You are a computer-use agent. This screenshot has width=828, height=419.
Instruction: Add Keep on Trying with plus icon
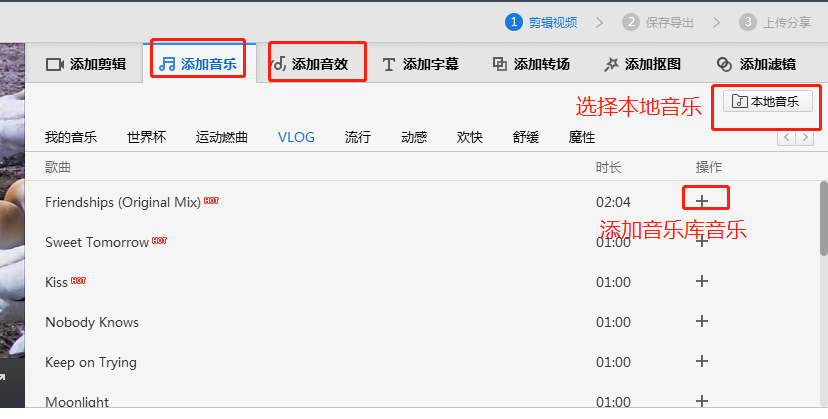702,362
